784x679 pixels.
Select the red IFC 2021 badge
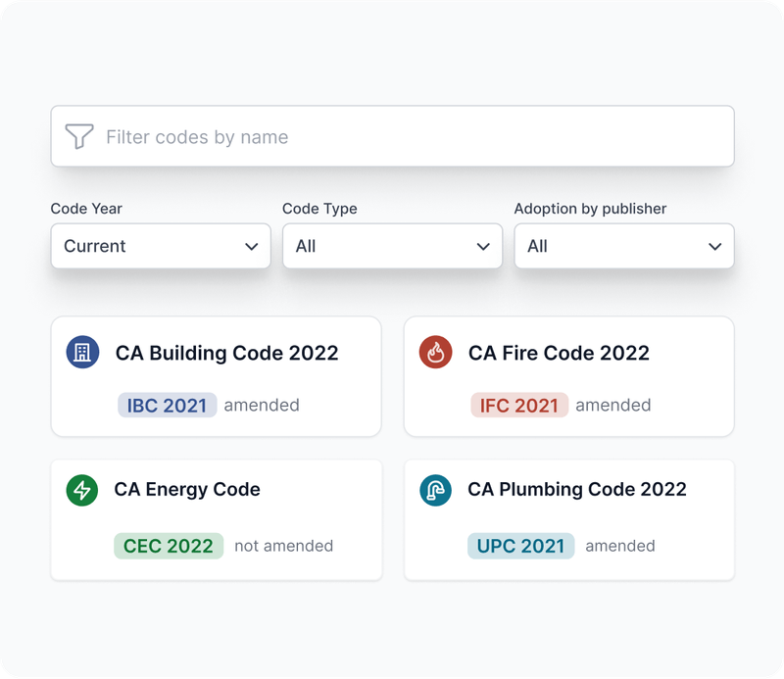click(519, 405)
